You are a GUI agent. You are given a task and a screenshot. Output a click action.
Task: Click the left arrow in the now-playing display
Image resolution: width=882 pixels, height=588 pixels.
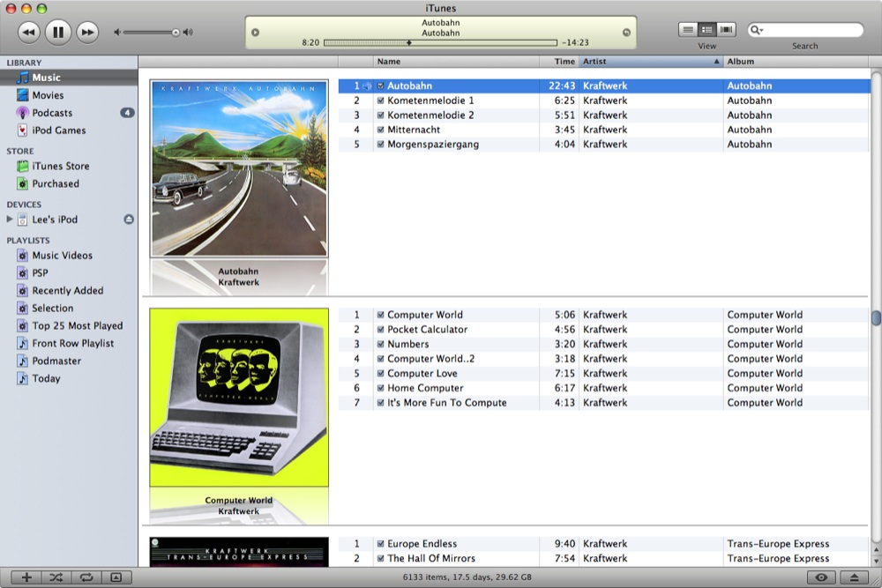(x=256, y=33)
